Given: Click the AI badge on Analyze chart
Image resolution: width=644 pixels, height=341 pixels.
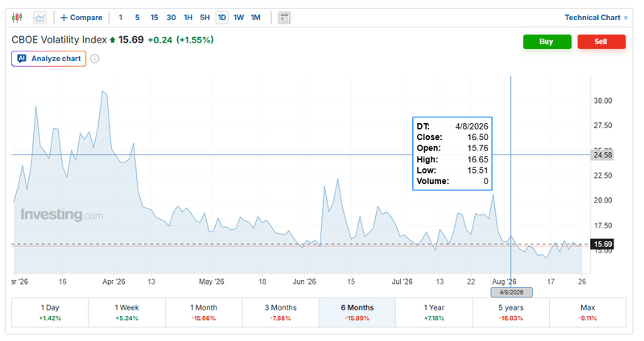Looking at the screenshot, I should [22, 58].
